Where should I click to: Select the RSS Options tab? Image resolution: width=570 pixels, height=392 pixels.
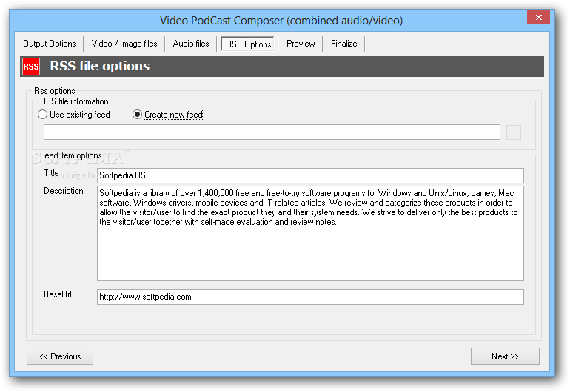[248, 44]
